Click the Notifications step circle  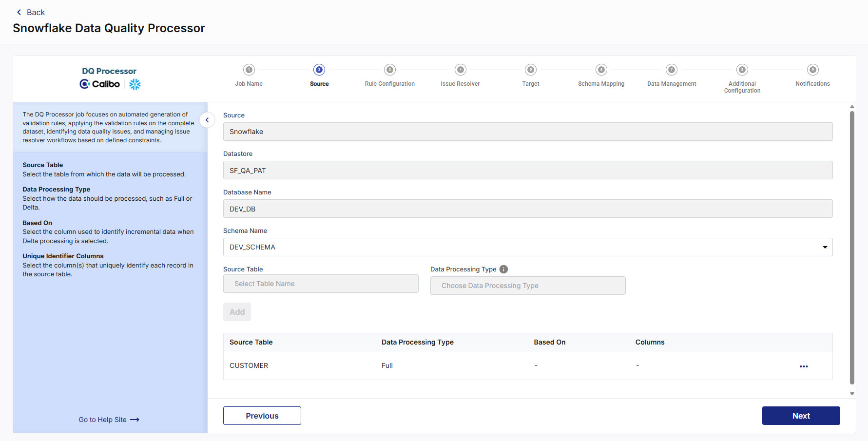tap(813, 70)
